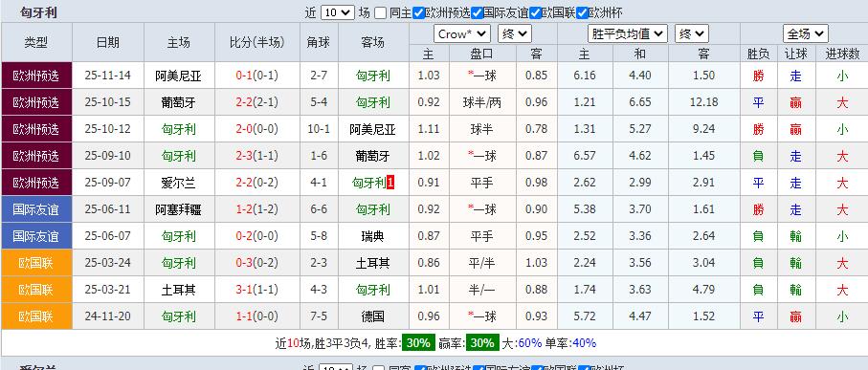Open the 胜平负均值 dropdown
868x370 pixels.
tap(627, 34)
